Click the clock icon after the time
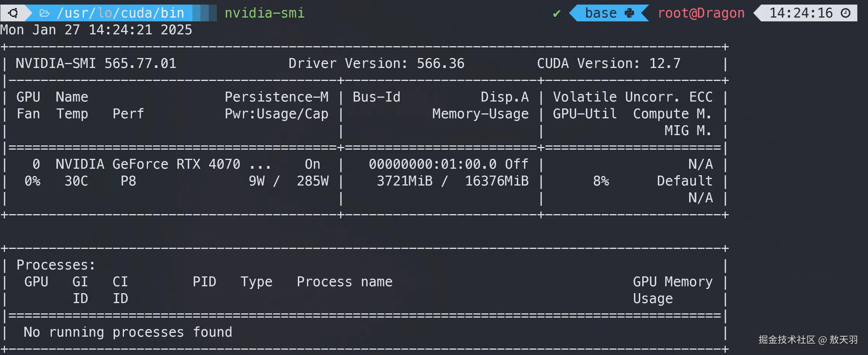The image size is (868, 355). (845, 13)
